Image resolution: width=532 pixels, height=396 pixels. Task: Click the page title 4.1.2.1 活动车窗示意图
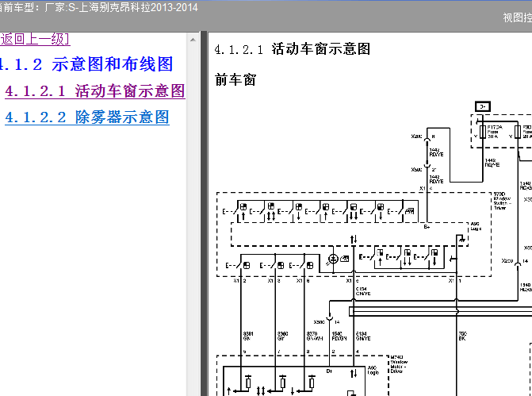click(x=292, y=49)
